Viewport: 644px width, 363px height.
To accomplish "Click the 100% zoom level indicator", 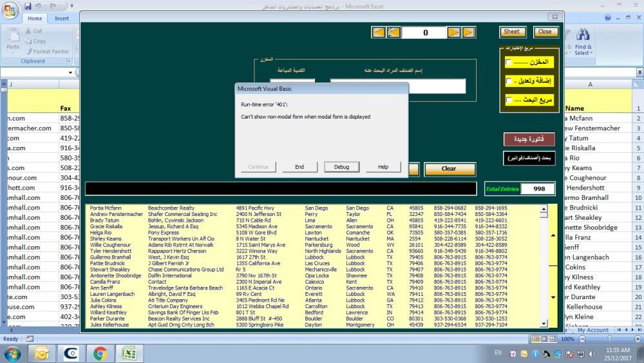I will coord(567,339).
